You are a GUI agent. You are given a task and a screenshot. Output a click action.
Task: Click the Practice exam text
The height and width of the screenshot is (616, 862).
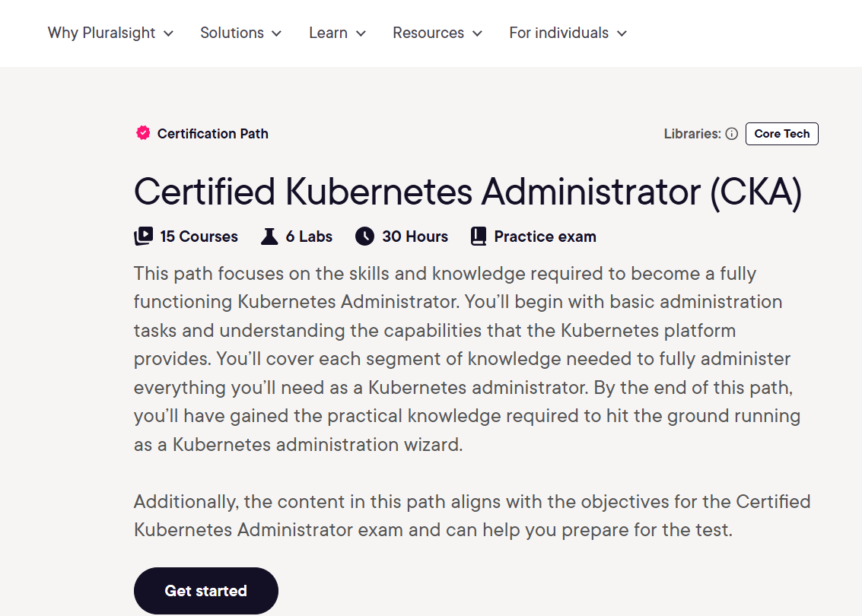click(x=545, y=237)
